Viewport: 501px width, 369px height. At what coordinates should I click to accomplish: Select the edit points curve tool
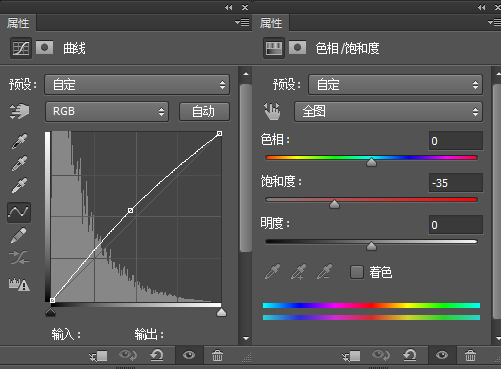(x=19, y=212)
